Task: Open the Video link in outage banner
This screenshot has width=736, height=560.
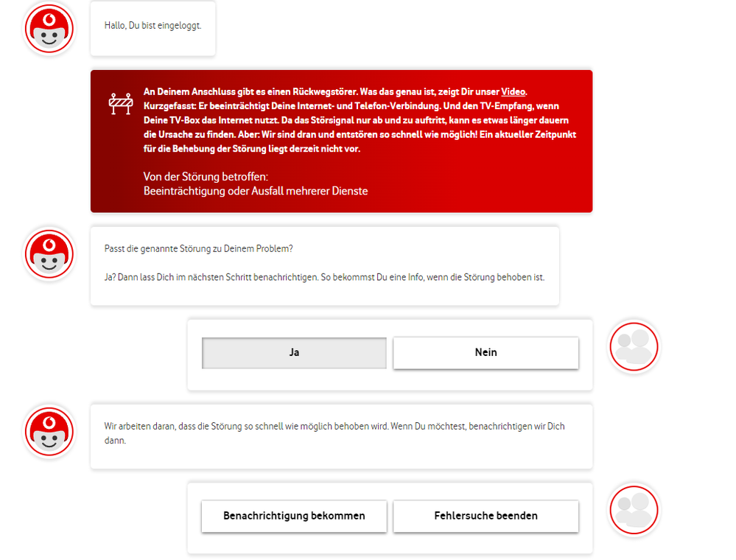Action: click(513, 91)
